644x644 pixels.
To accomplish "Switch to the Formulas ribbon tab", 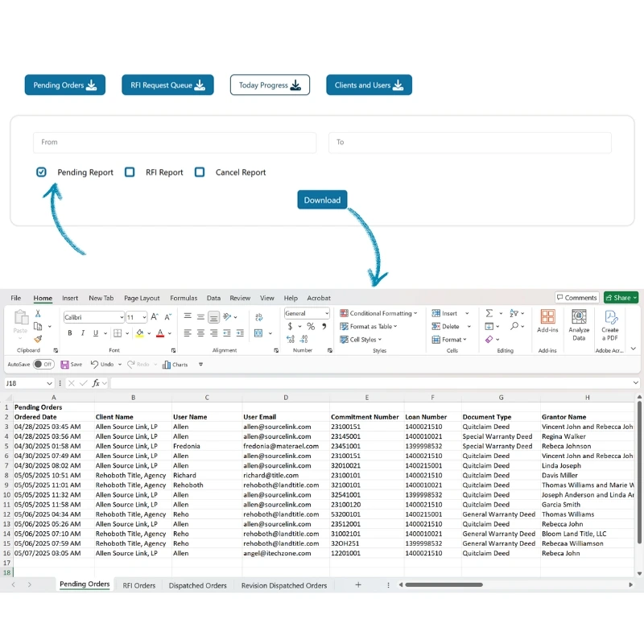I will 184,298.
